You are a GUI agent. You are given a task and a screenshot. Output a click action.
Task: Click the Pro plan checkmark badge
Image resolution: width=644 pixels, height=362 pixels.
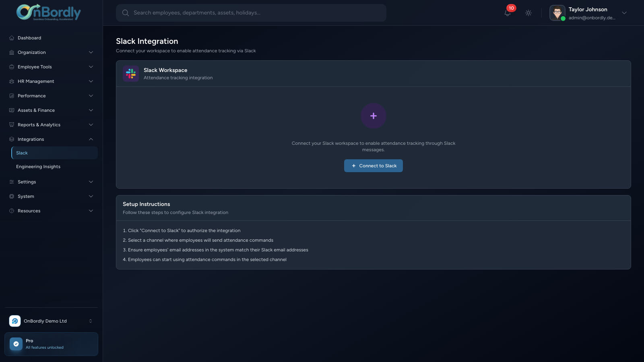click(x=16, y=344)
